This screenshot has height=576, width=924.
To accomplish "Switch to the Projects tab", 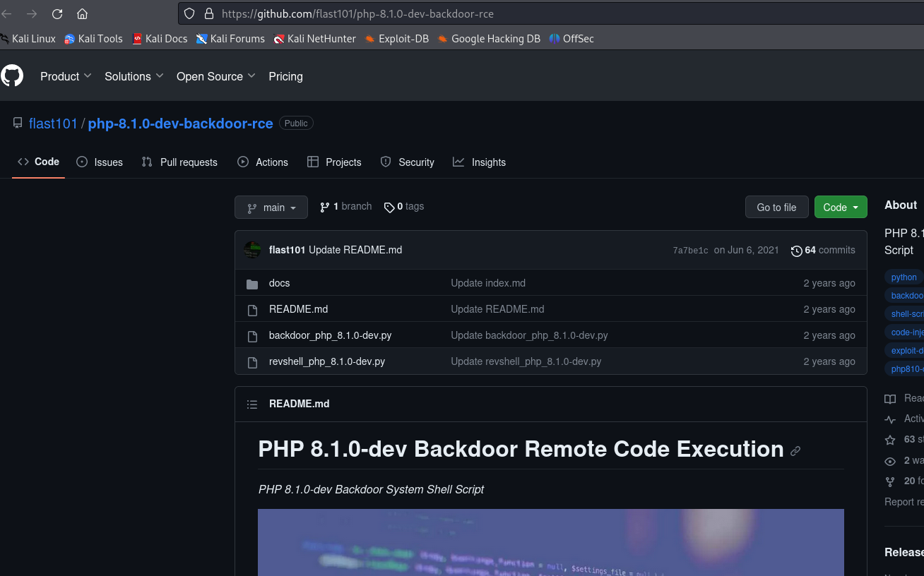I will click(x=334, y=162).
